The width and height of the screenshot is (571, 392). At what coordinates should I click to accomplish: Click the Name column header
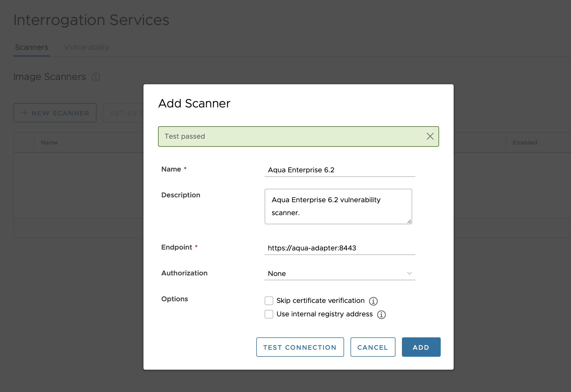[49, 143]
